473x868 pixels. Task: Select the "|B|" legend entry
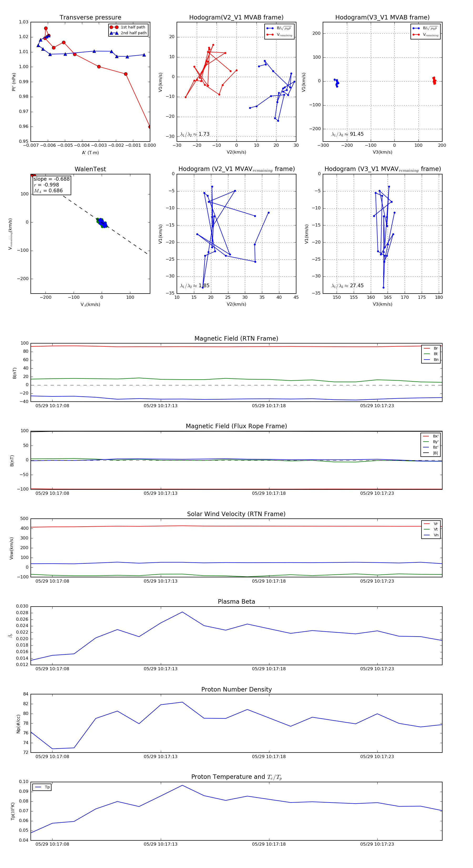pyautogui.click(x=431, y=453)
